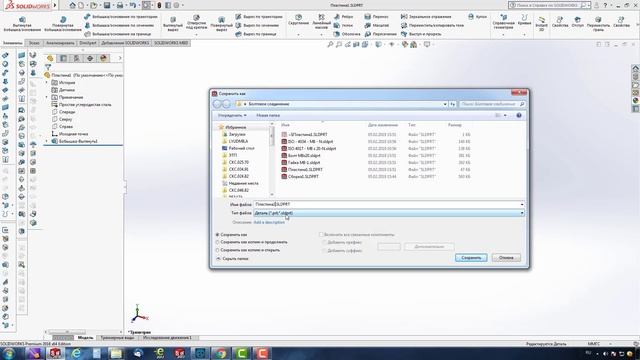
Task: Select the Rib (Ребро) feature
Action: pyautogui.click(x=344, y=17)
